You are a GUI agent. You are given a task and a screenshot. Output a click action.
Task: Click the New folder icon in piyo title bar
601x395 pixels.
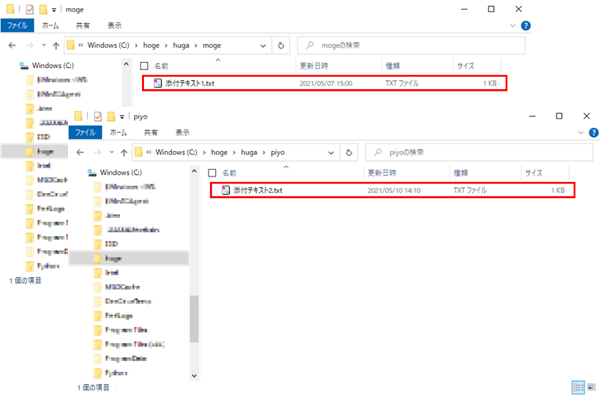[111, 116]
